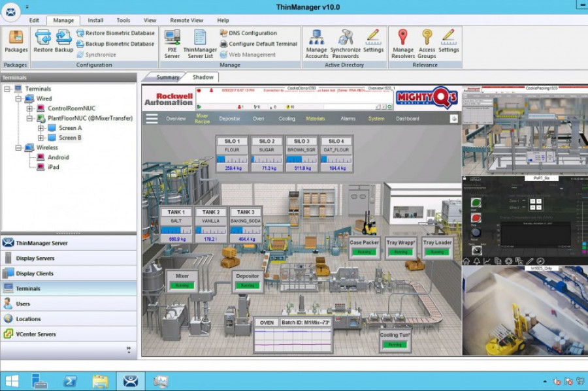
Task: Choose Restore Biometric Database
Action: point(116,33)
